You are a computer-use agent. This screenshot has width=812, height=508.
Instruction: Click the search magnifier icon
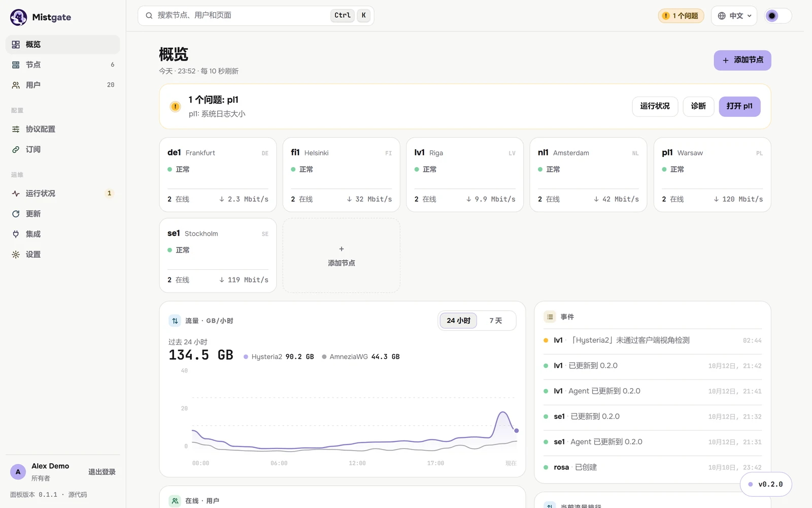pyautogui.click(x=149, y=16)
